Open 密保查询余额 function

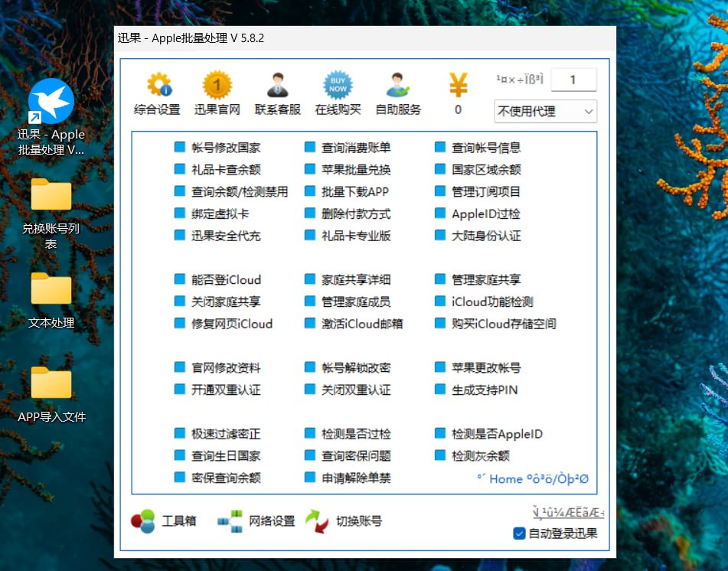[x=226, y=478]
